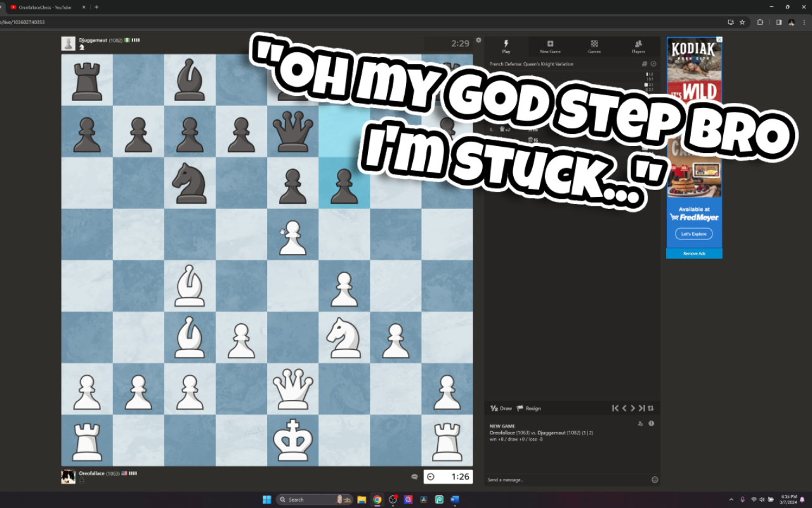Click Remove Ads below the advertisement
Viewport: 812px width, 508px height.
tap(694, 253)
